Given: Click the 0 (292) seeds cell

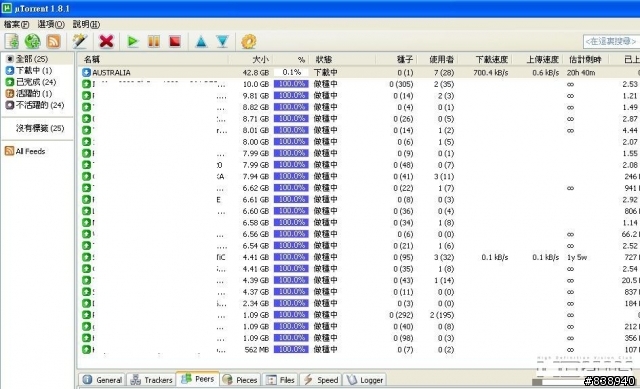Looking at the screenshot, I should click(401, 315).
